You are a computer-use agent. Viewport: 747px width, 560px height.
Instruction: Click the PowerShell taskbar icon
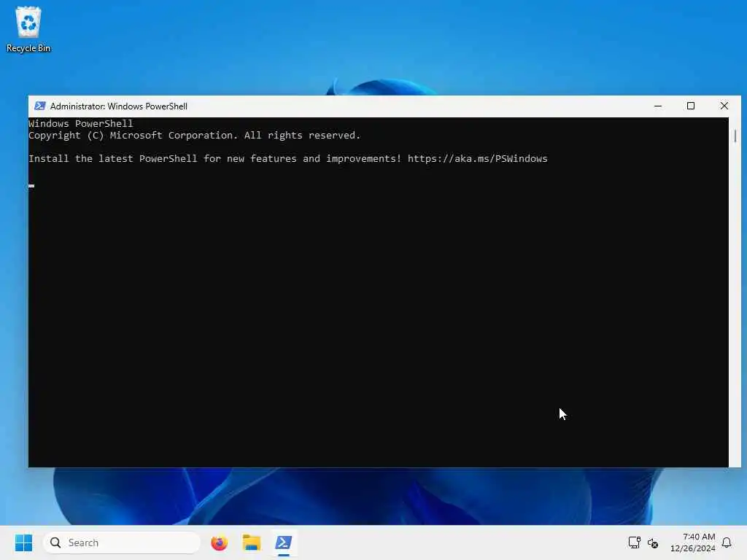click(284, 542)
